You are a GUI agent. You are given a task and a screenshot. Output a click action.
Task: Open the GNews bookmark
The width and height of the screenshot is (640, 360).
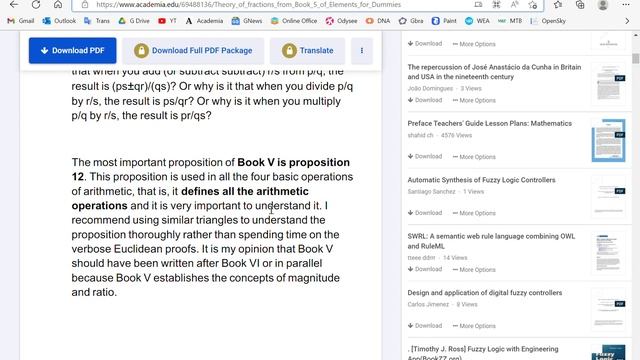click(x=247, y=21)
